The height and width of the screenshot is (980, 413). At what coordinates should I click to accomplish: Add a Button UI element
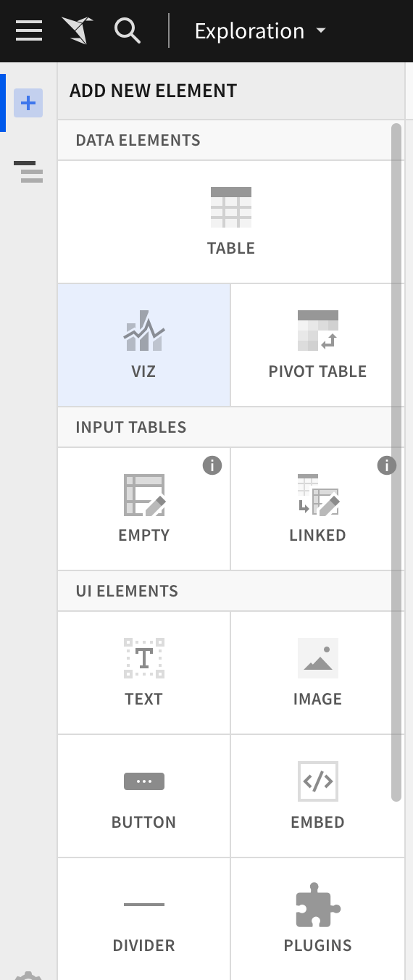144,796
